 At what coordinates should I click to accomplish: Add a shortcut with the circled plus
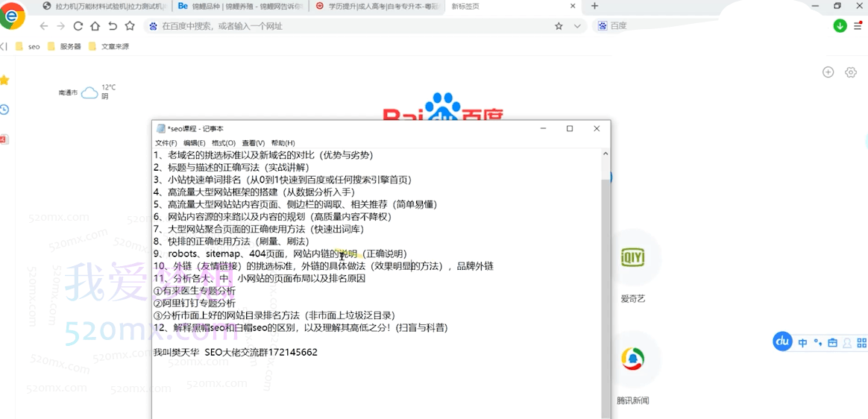pos(828,72)
